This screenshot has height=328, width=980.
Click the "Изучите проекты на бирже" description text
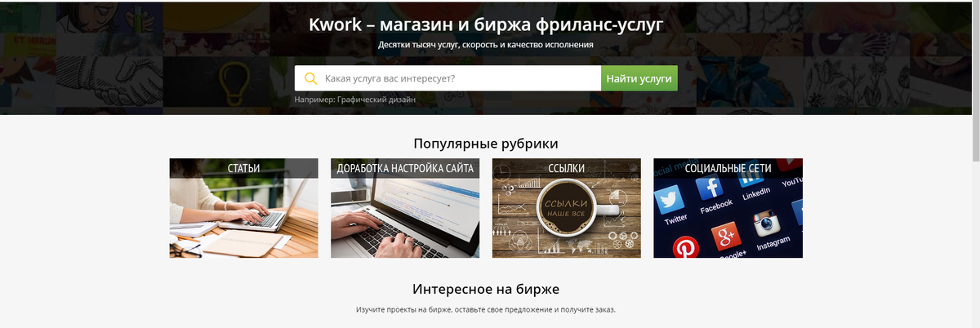pyautogui.click(x=405, y=310)
